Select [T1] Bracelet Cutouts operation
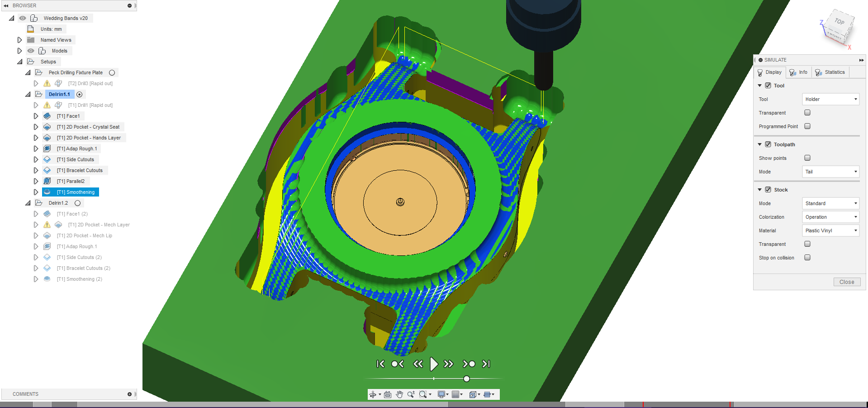868x408 pixels. click(x=80, y=170)
